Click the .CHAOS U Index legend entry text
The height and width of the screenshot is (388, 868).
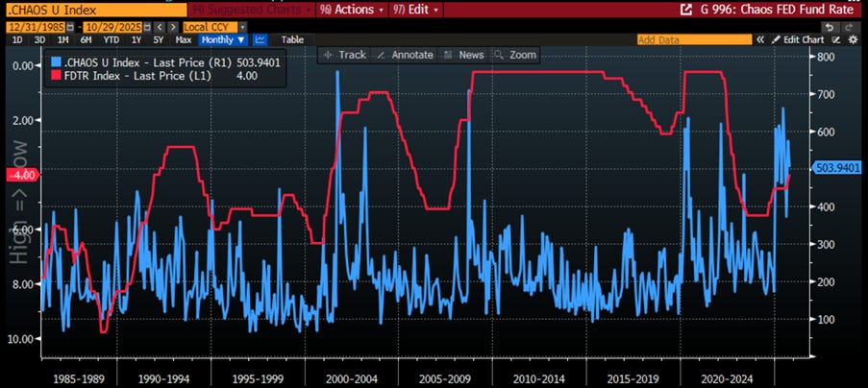click(x=148, y=62)
